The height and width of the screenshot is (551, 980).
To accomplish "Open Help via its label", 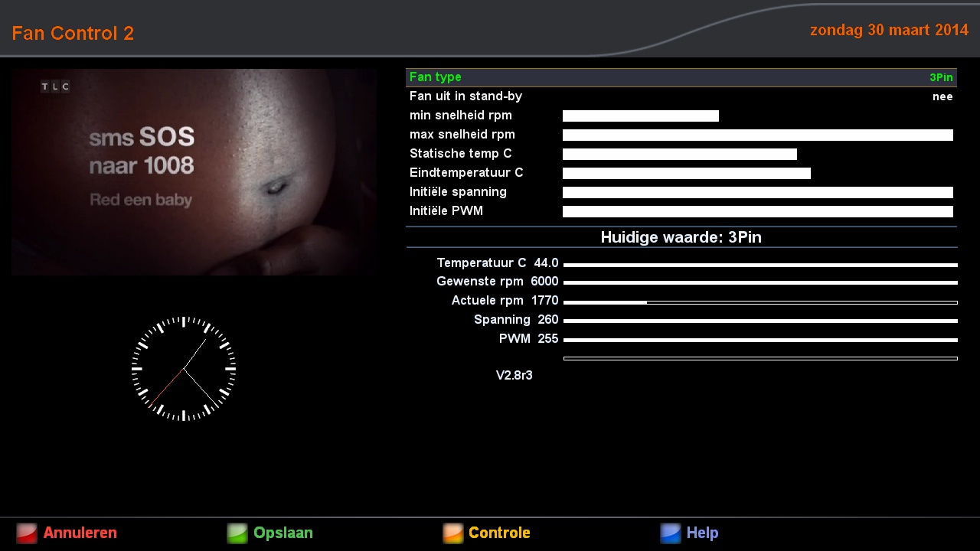I will [x=702, y=533].
